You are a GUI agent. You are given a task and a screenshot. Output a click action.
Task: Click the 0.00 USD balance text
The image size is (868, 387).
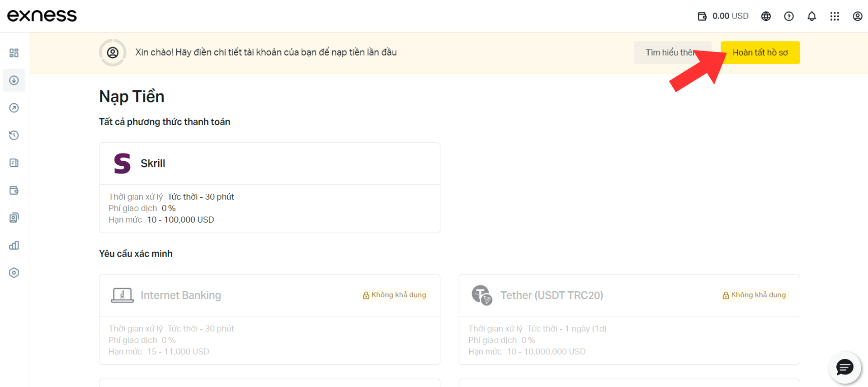click(x=731, y=16)
